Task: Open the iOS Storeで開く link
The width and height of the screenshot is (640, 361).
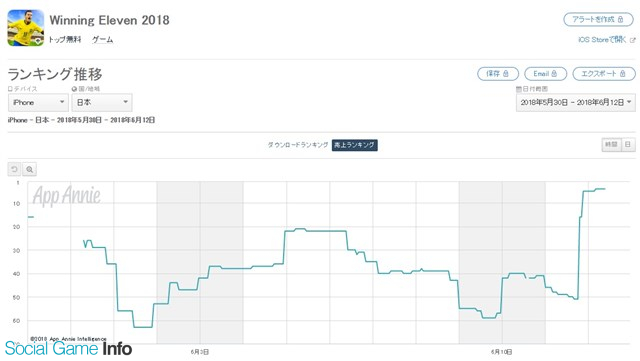Action: pyautogui.click(x=602, y=40)
